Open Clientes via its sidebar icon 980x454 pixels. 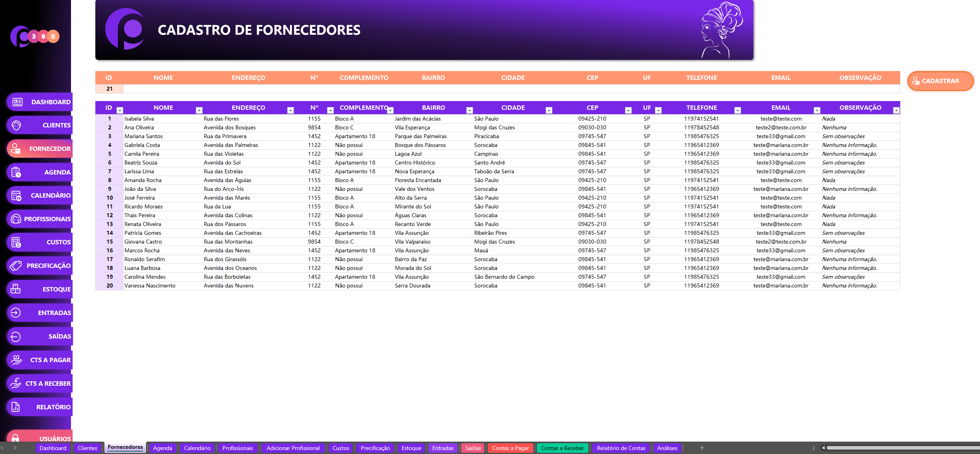16,125
